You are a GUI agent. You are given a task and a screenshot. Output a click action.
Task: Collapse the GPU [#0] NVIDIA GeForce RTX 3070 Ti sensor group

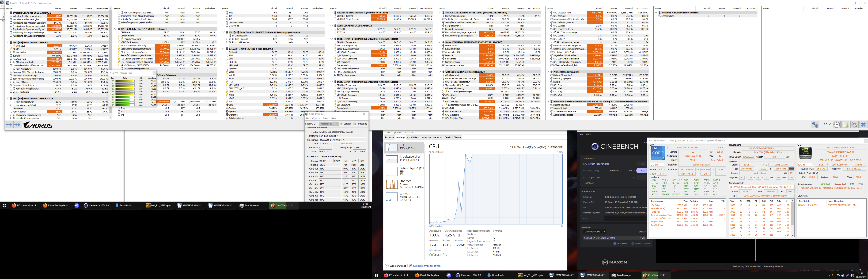pyautogui.click(x=440, y=72)
